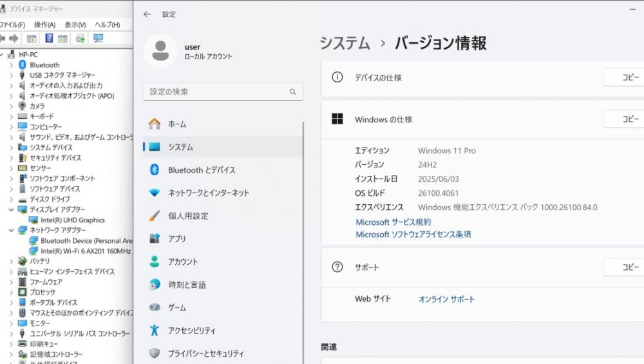Open ネットワークとインターネット settings
Viewport: 644px width, 364px height.
223,193
